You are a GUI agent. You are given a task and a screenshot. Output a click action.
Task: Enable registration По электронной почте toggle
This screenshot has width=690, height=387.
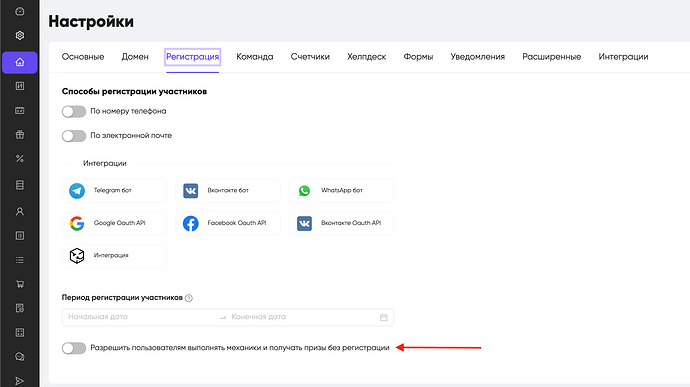(74, 136)
